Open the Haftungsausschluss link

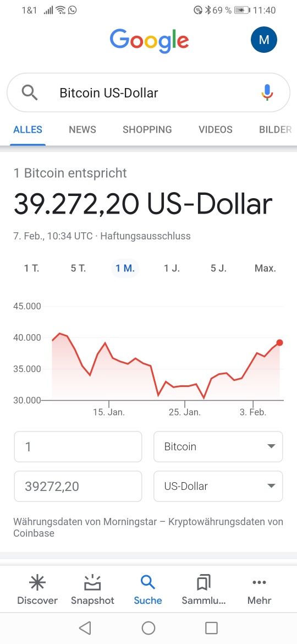tap(146, 236)
